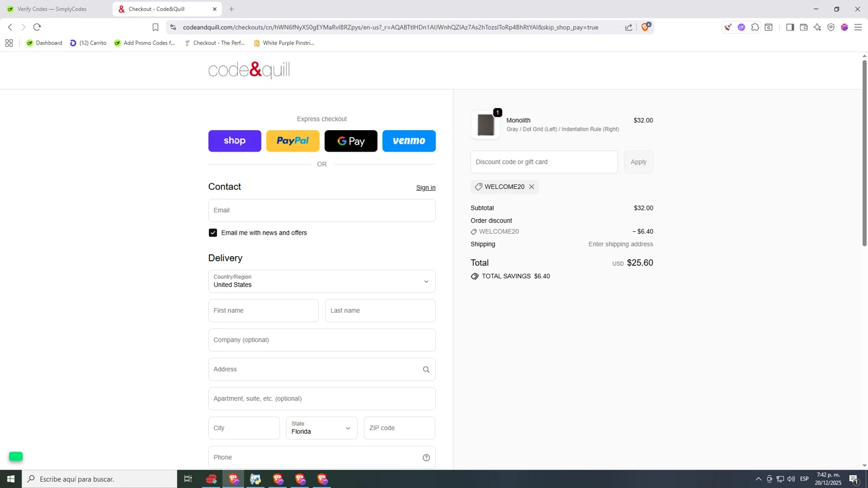
Task: Click the green floating widget button
Action: tap(16, 457)
